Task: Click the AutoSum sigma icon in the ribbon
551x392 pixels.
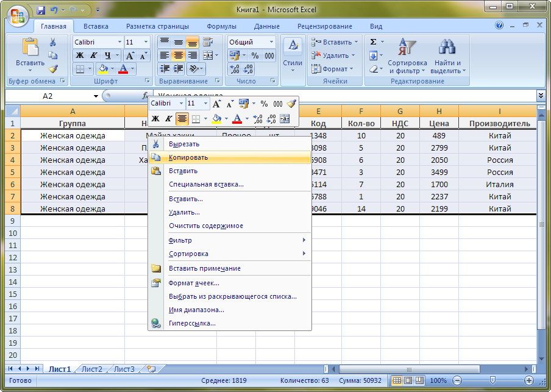Action: 373,42
